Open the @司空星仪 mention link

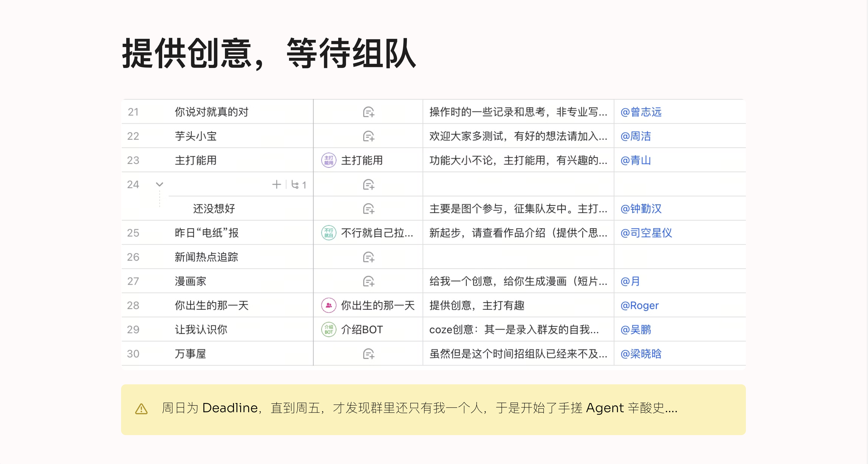click(x=646, y=233)
